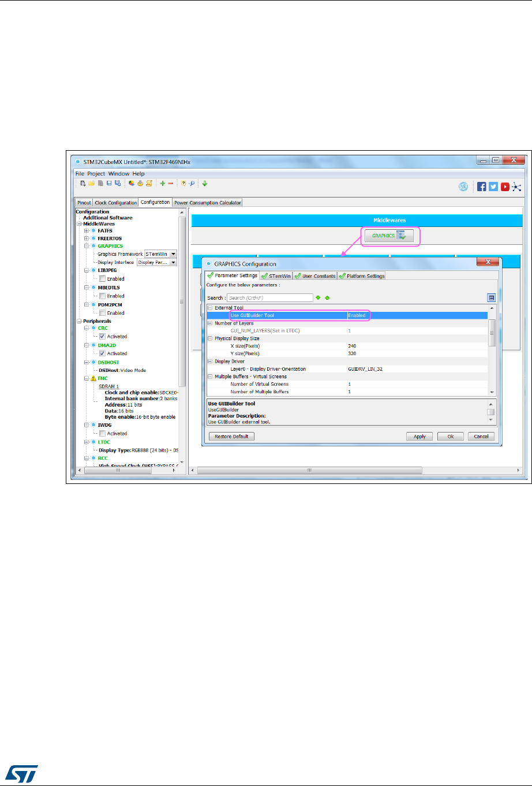Uncheck the CRC Activated checkbox
The width and height of the screenshot is (532, 786).
pos(102,336)
